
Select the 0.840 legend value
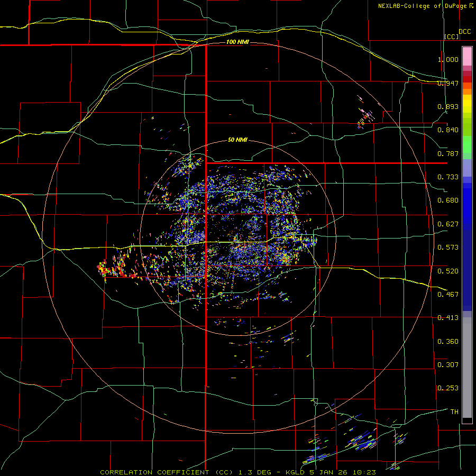[x=448, y=130]
